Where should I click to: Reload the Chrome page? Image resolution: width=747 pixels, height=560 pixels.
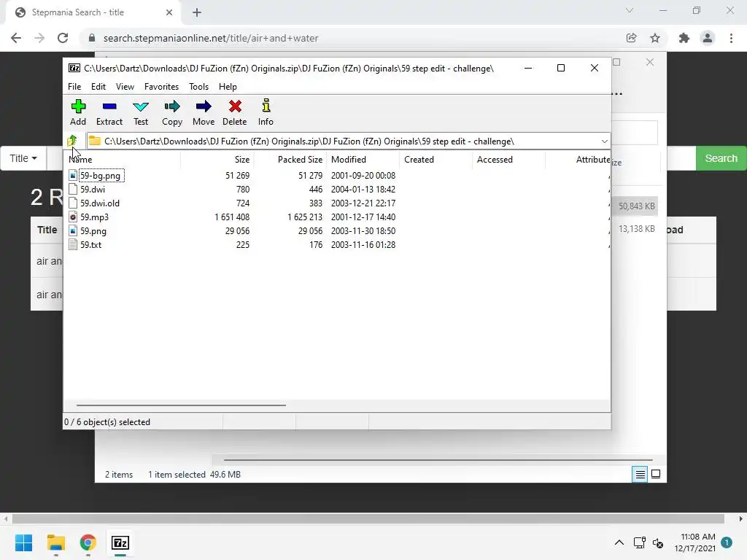63,38
